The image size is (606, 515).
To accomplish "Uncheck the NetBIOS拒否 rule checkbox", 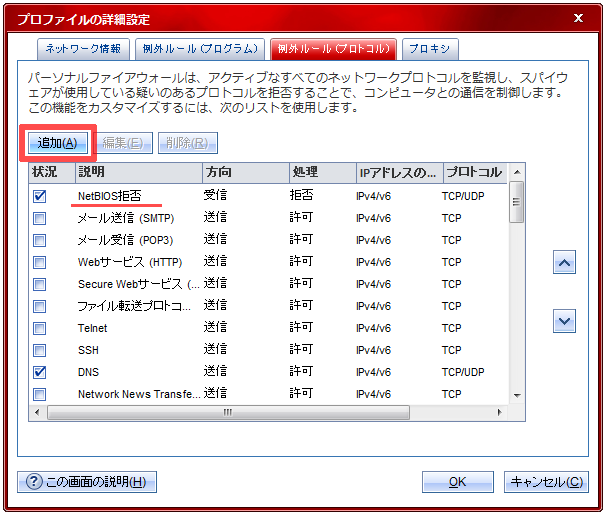I will (40, 196).
